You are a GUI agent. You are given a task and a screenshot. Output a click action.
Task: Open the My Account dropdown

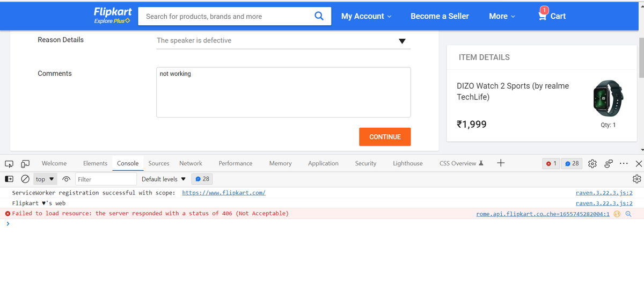366,16
